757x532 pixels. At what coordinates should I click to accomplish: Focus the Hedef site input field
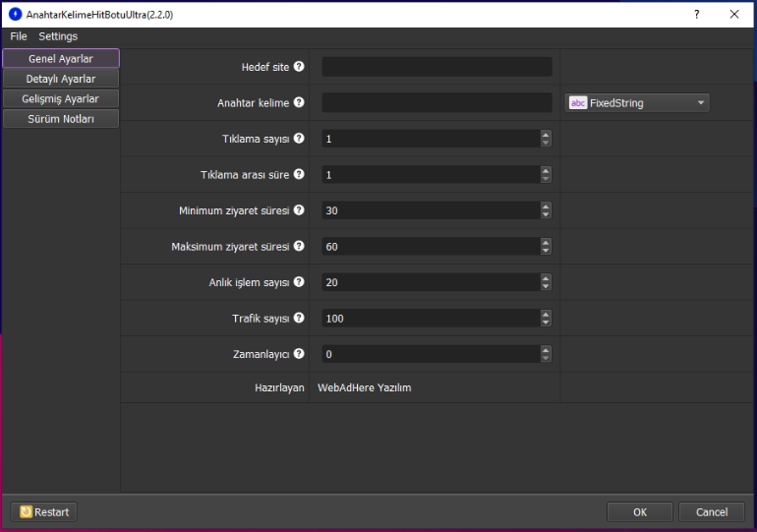[x=437, y=67]
